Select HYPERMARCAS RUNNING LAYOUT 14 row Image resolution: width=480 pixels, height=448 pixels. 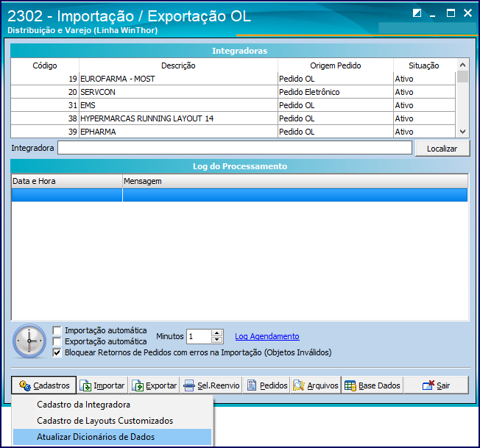click(x=233, y=118)
